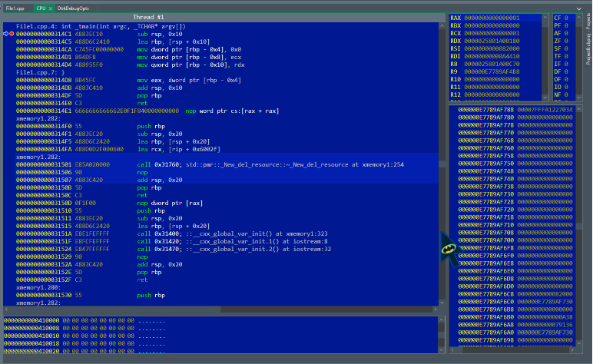The width and height of the screenshot is (593, 364).
Task: Open the vertical Project8.cbproj - Projects side tab
Action: pyautogui.click(x=588, y=39)
